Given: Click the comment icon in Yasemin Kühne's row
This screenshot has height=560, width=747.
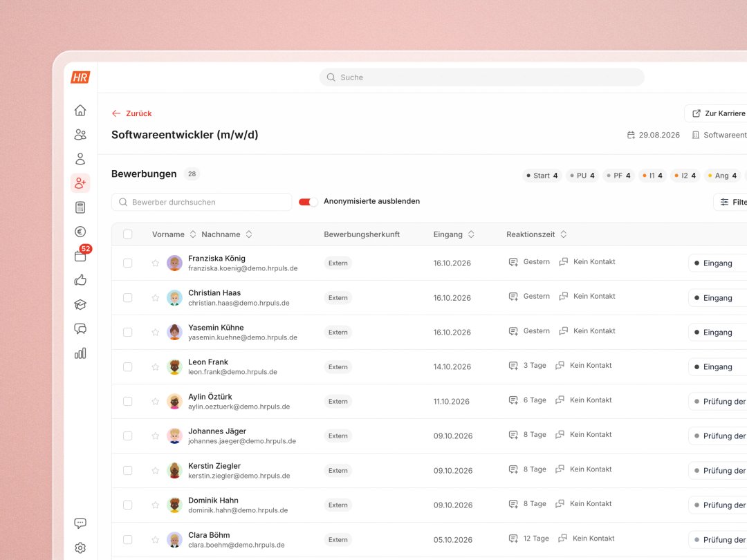Looking at the screenshot, I should [513, 331].
